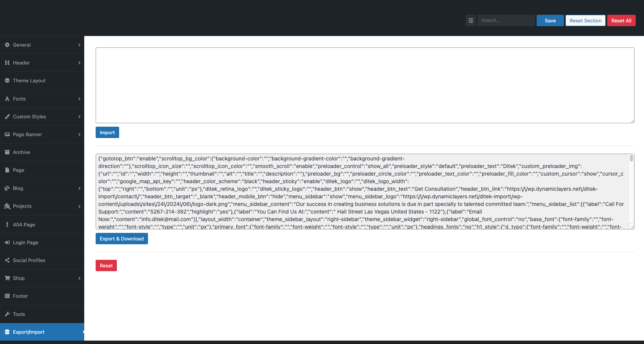The height and width of the screenshot is (344, 644).
Task: Open the Footer settings section
Action: click(42, 296)
